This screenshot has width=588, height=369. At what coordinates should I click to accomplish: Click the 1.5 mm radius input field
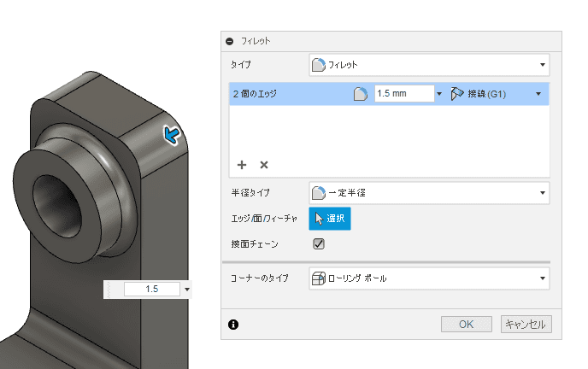coord(404,94)
